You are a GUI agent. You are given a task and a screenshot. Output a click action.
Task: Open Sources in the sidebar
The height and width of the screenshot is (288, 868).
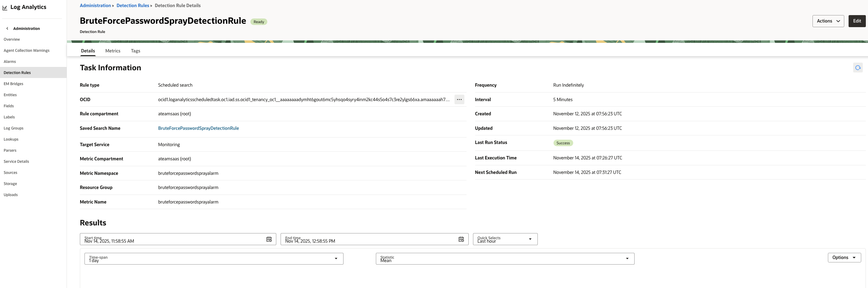[10, 173]
